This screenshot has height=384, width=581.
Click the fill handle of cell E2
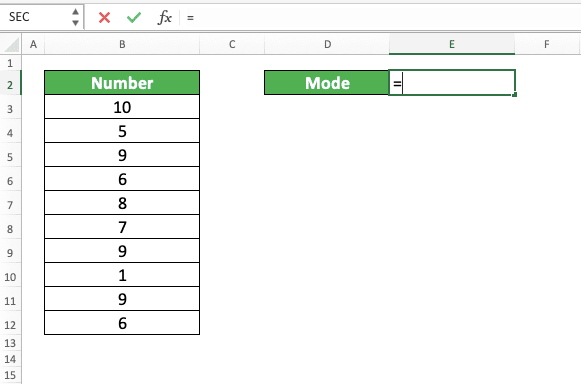(515, 95)
